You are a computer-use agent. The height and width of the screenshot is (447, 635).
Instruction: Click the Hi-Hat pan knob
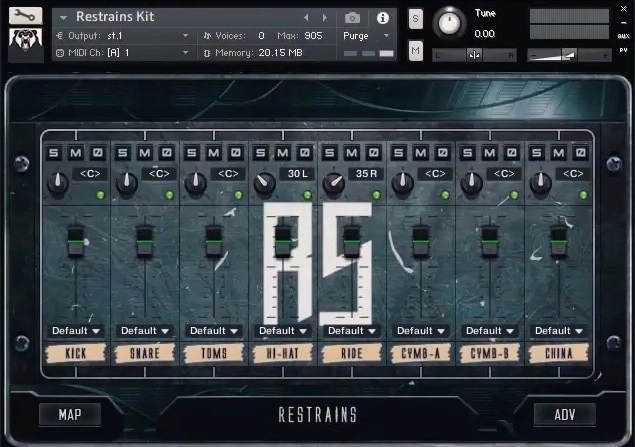pos(264,183)
